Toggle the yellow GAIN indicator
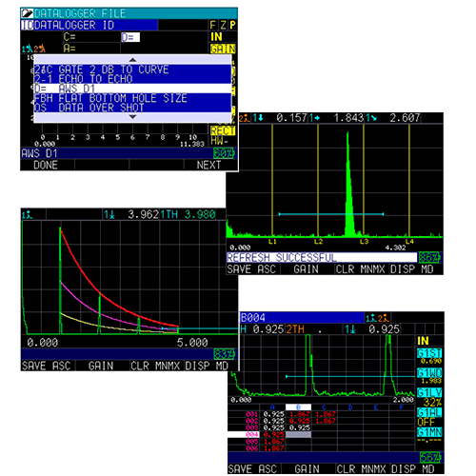476x476 pixels. click(223, 49)
